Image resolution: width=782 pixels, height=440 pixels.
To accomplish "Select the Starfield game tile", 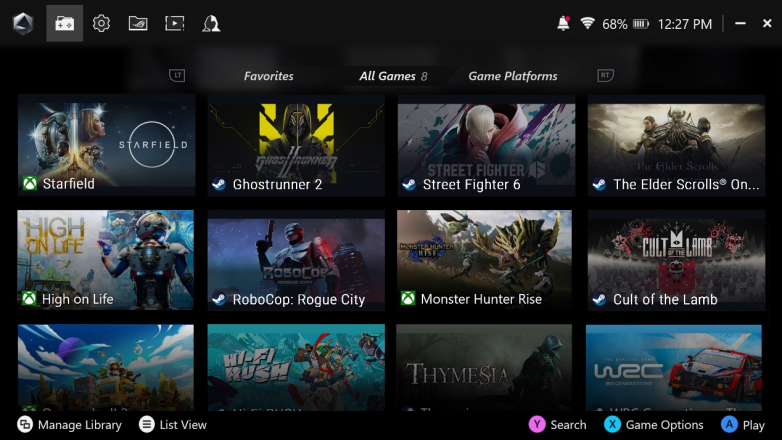I will (x=106, y=145).
